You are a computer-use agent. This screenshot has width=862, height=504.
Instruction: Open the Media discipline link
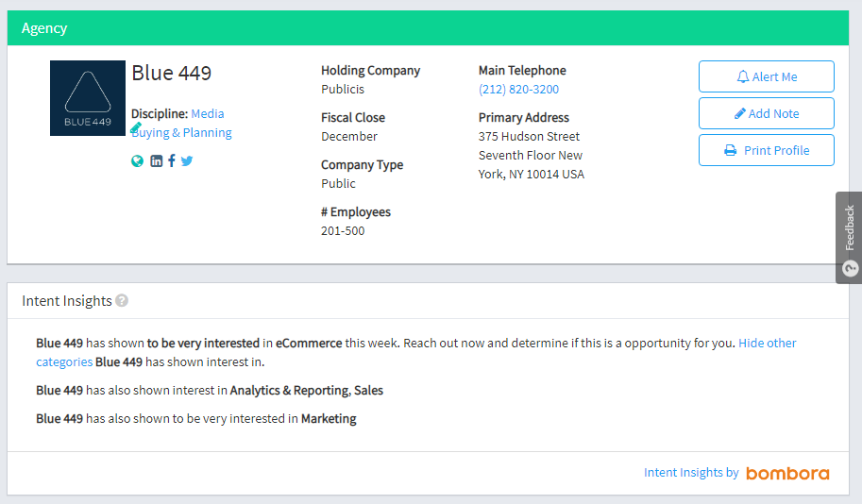(x=208, y=114)
